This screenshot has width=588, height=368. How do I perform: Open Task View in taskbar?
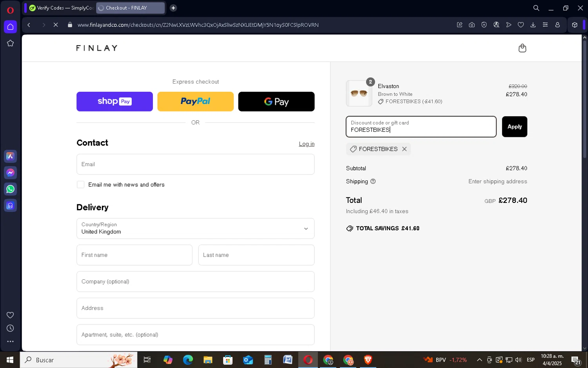click(x=147, y=360)
